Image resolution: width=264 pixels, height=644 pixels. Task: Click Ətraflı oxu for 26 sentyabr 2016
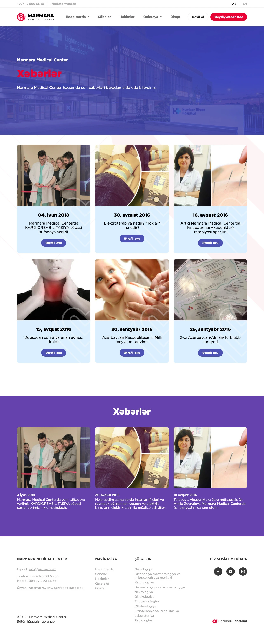210,353
